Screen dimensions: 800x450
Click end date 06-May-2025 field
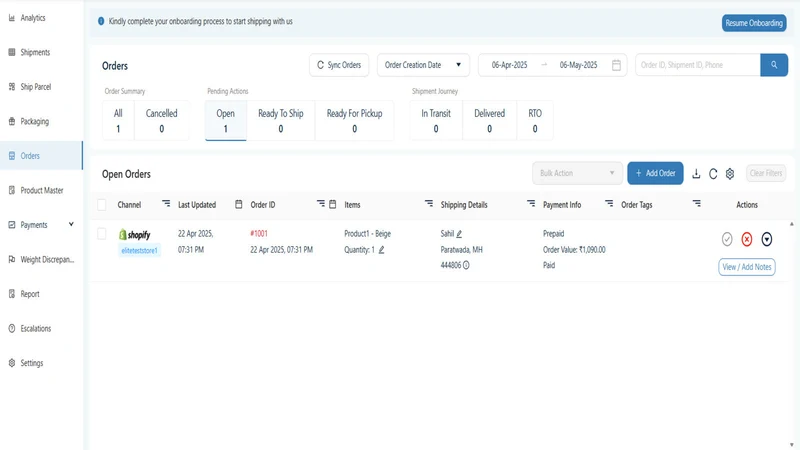(x=578, y=65)
